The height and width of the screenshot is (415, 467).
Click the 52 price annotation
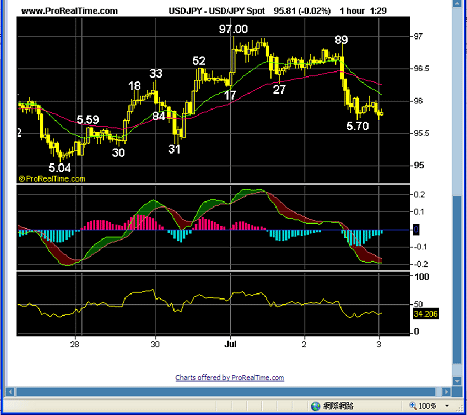(x=199, y=61)
